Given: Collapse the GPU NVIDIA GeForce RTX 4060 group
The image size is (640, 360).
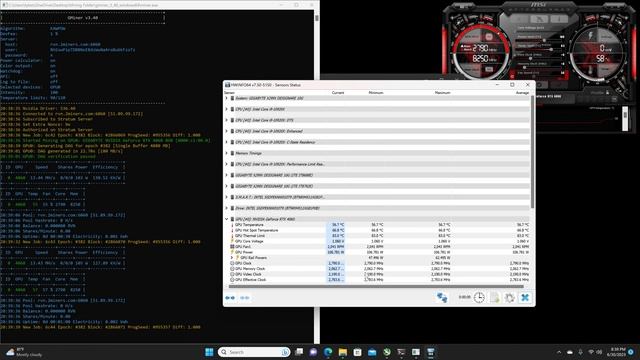Looking at the screenshot, I should (227, 219).
